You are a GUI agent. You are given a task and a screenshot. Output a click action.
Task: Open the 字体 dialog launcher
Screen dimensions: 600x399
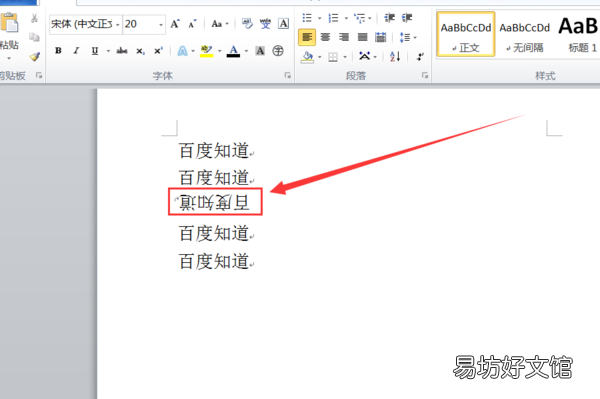[287, 75]
